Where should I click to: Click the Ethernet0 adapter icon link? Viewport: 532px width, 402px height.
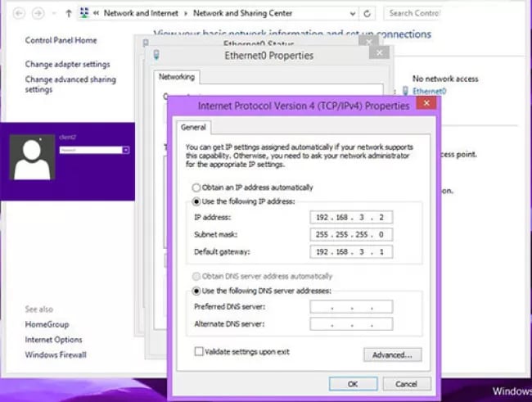[x=405, y=91]
